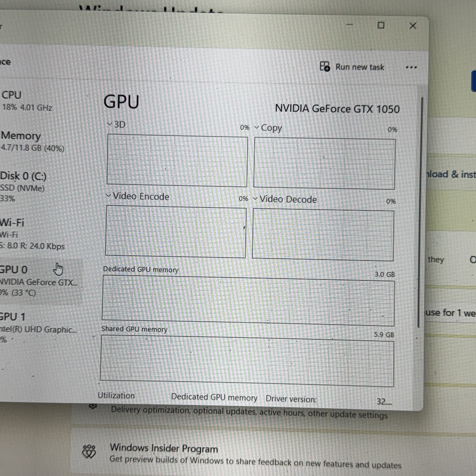Open the Video Encode engine dropdown
This screenshot has height=476, width=476.
coord(108,195)
